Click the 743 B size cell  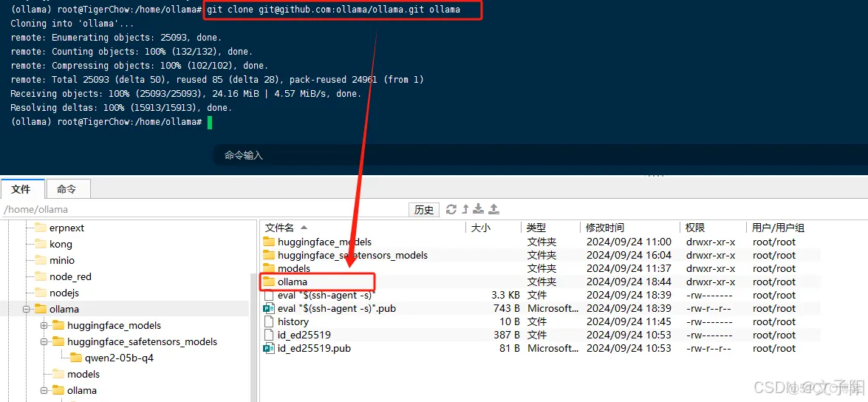click(x=507, y=308)
